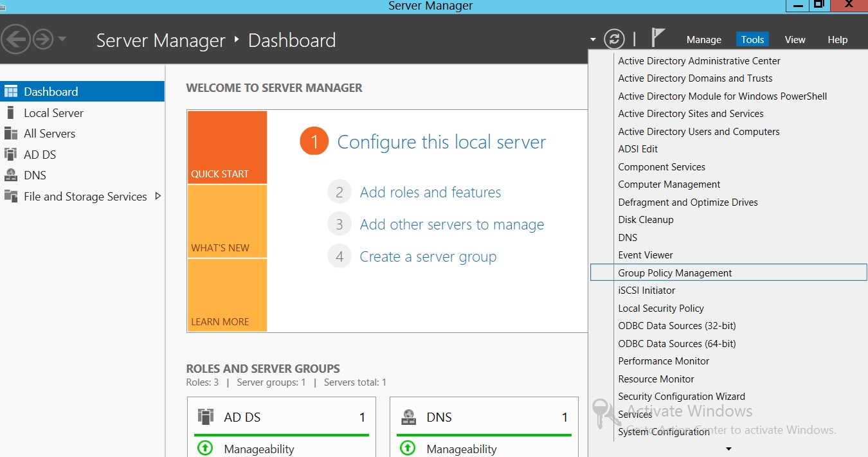Screen dimensions: 868x457
Task: Select the Local Server sidebar icon
Action: [10, 112]
